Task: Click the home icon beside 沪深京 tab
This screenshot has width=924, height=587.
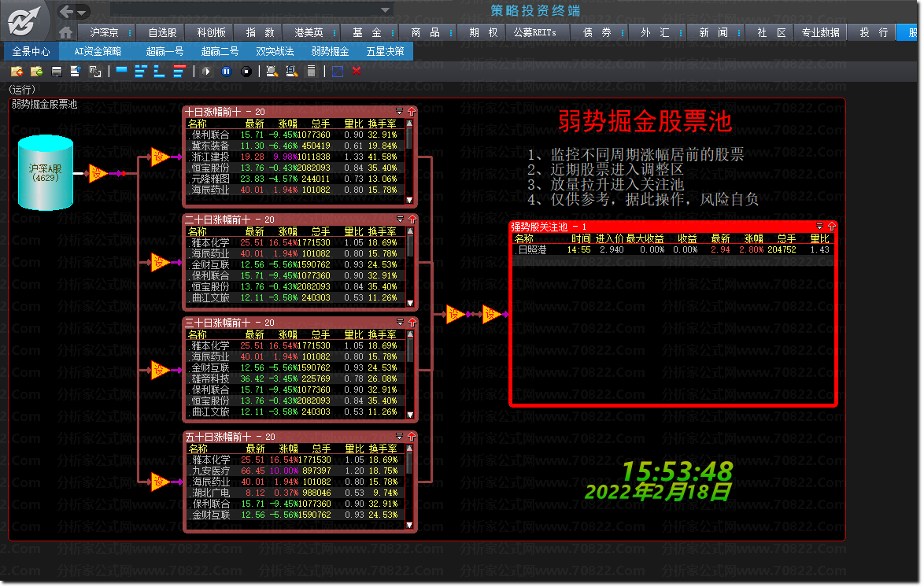Action: point(66,32)
